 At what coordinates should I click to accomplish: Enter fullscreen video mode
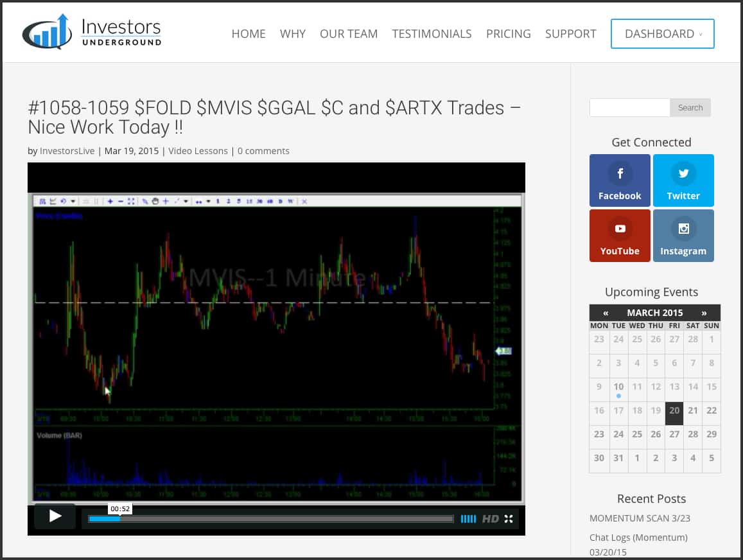(509, 519)
